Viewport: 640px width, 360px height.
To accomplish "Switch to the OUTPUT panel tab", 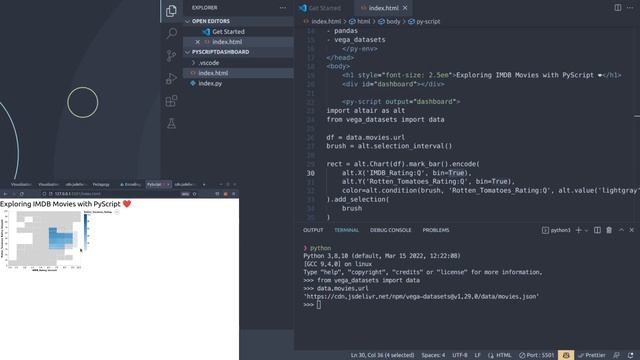I will click(313, 230).
